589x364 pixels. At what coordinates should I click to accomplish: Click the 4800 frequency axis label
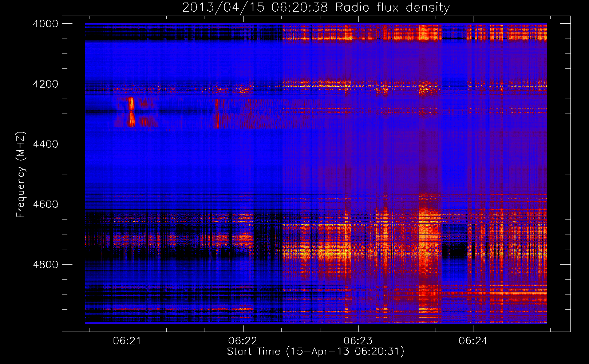[46, 265]
